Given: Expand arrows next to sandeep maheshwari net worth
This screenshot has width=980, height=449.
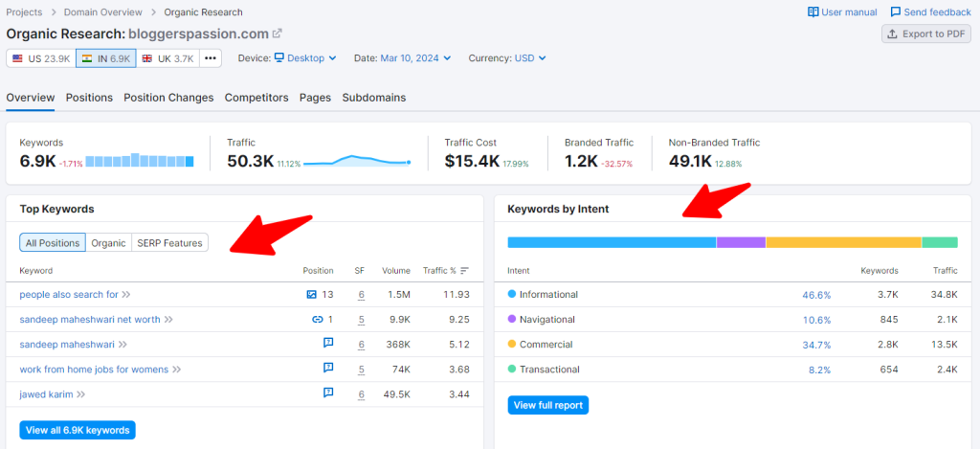Looking at the screenshot, I should tap(168, 320).
